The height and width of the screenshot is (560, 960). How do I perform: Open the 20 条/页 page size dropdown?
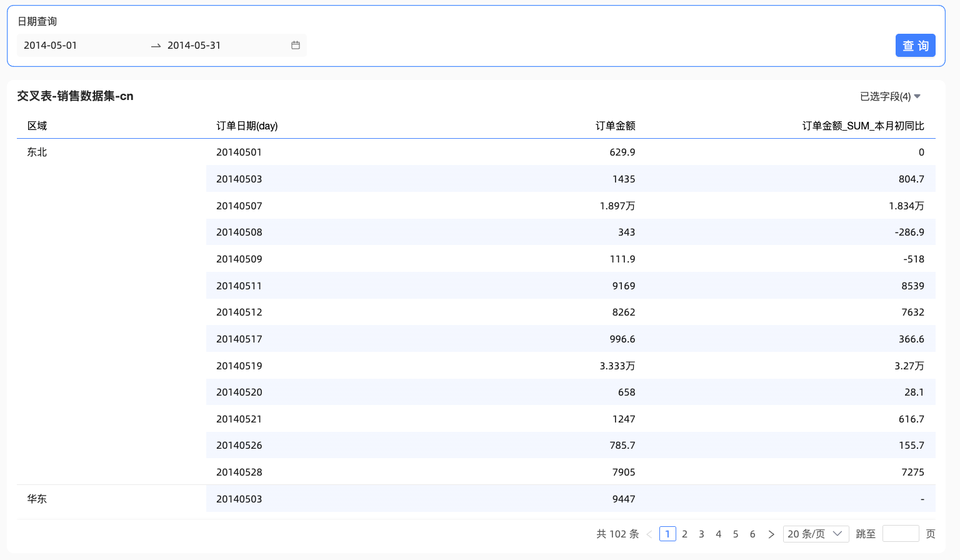816,534
